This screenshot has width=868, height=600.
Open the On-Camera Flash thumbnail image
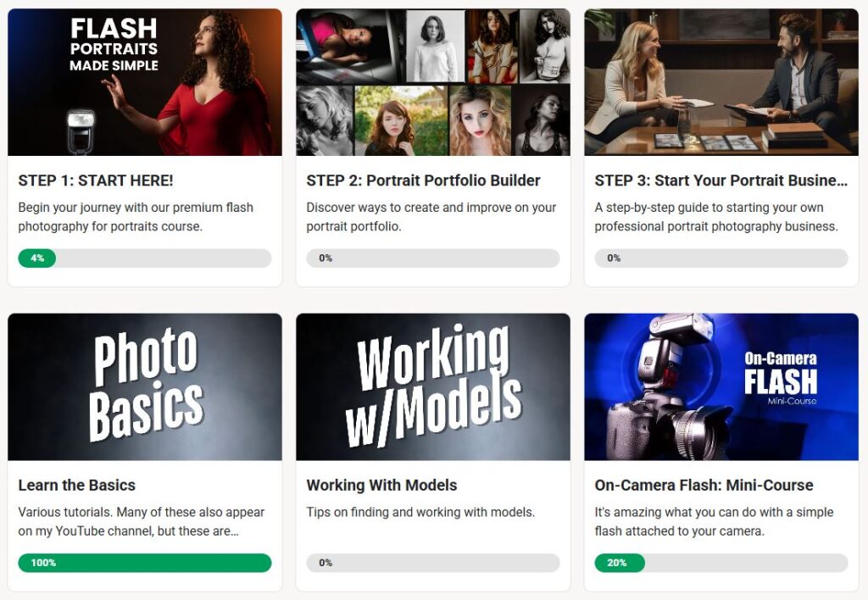[x=721, y=387]
